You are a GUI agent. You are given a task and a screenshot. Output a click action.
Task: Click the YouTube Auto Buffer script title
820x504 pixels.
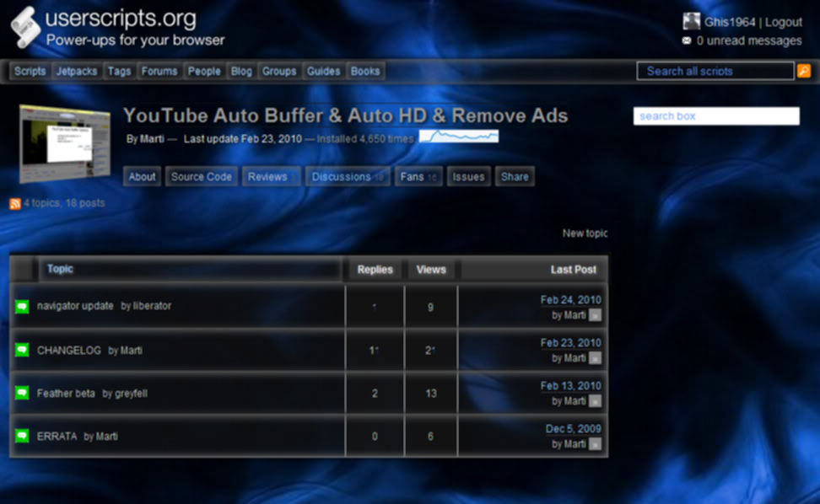pos(346,115)
